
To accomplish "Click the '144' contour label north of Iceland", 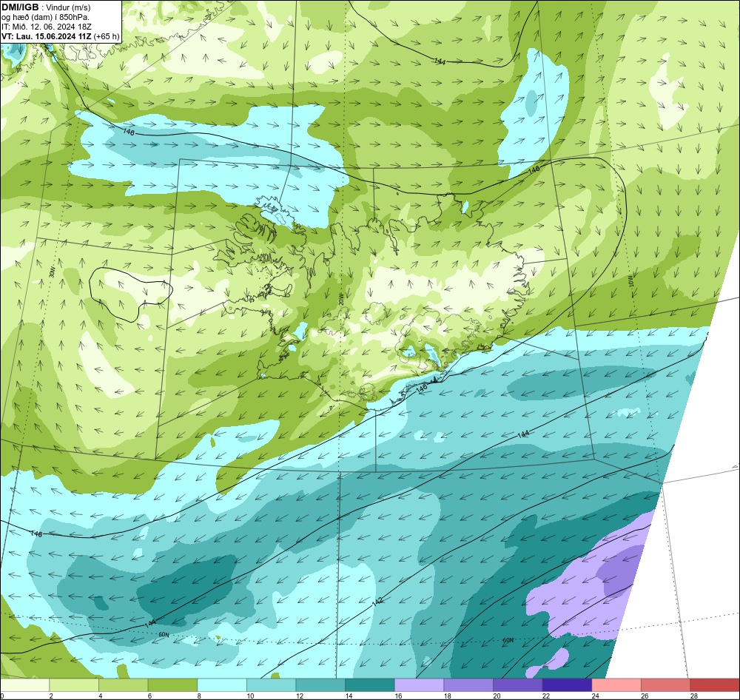I will [x=440, y=61].
